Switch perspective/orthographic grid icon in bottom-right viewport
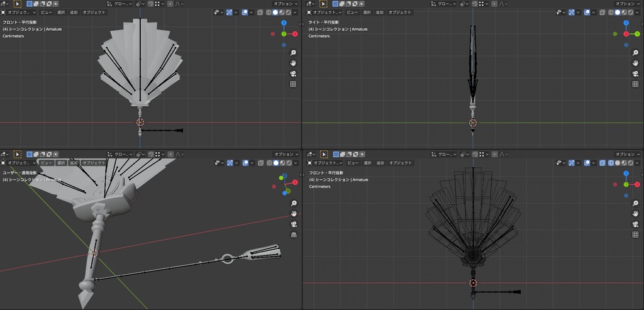Image resolution: width=644 pixels, height=310 pixels. pos(635,235)
